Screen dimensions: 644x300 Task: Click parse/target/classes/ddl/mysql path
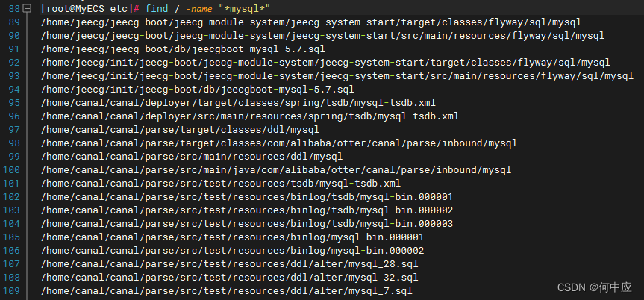pos(181,130)
